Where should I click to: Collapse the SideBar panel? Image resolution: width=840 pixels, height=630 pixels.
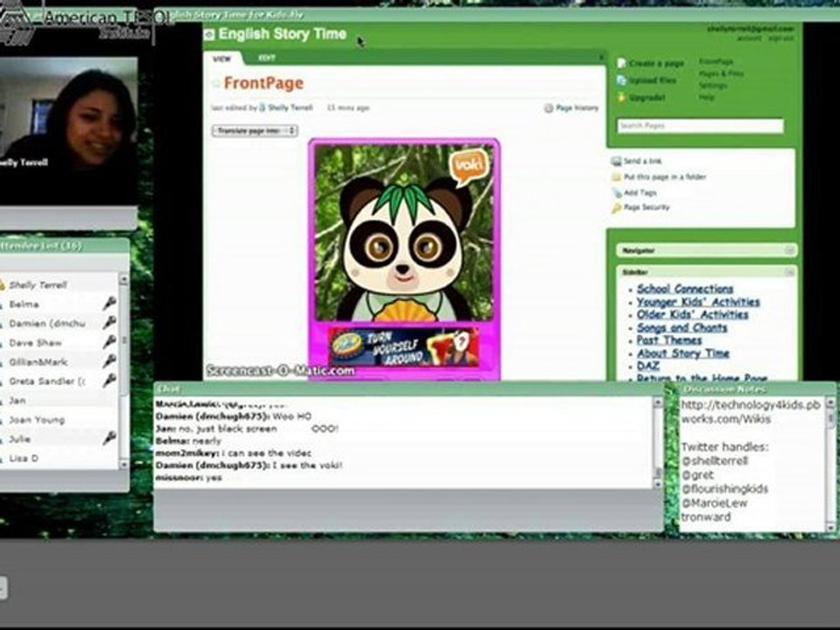click(x=789, y=272)
